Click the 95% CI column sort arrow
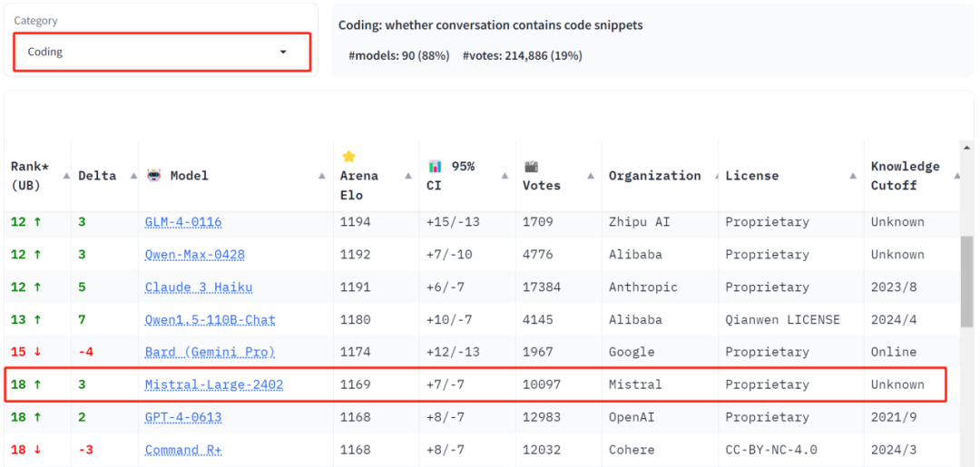This screenshot has height=467, width=980. coord(505,176)
